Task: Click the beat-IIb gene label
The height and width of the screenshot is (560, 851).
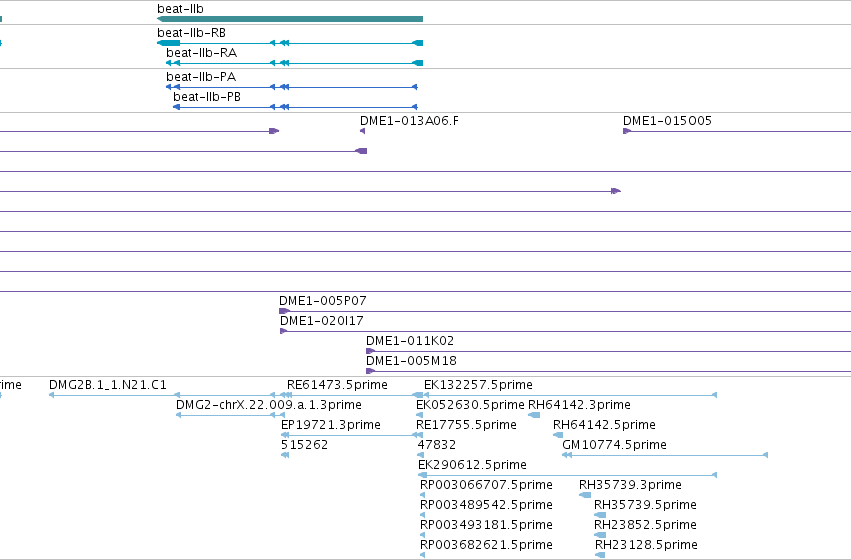Action: [180, 9]
